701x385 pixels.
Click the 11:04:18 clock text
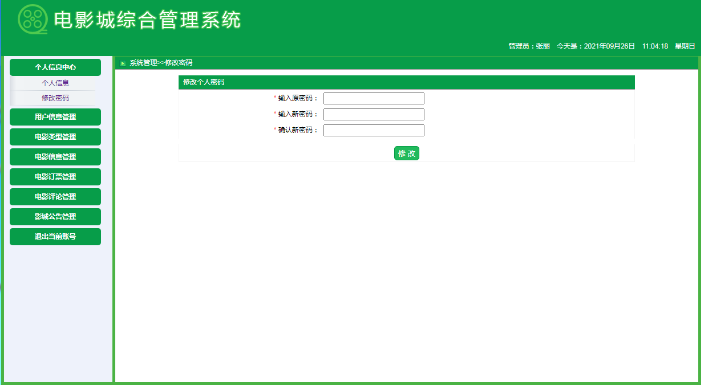(x=655, y=47)
